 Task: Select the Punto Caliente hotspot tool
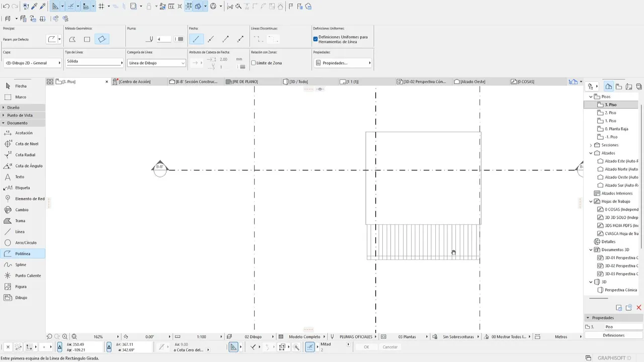point(23,276)
